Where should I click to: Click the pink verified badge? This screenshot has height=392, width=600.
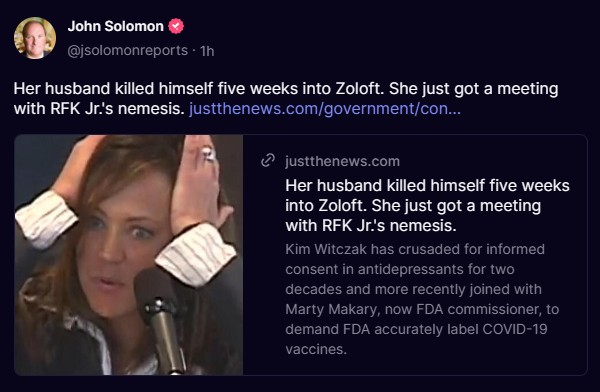[176, 26]
